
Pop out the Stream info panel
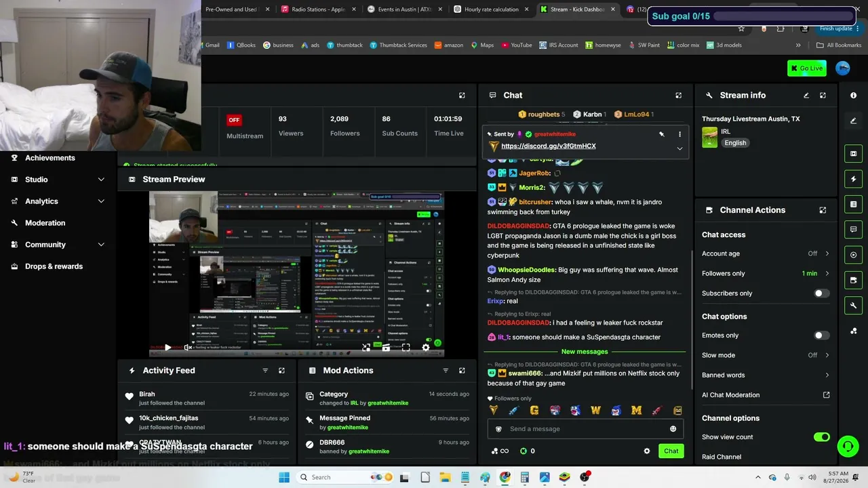click(x=823, y=96)
